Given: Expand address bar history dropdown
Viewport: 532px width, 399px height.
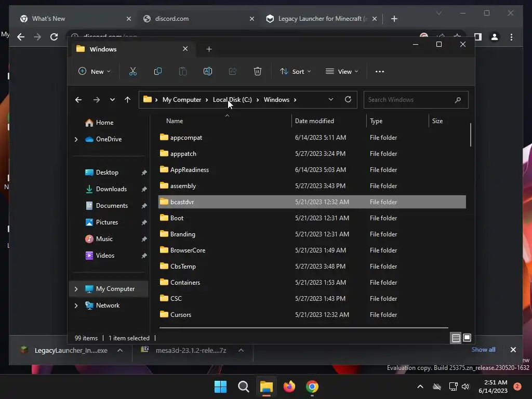Looking at the screenshot, I should click(331, 99).
